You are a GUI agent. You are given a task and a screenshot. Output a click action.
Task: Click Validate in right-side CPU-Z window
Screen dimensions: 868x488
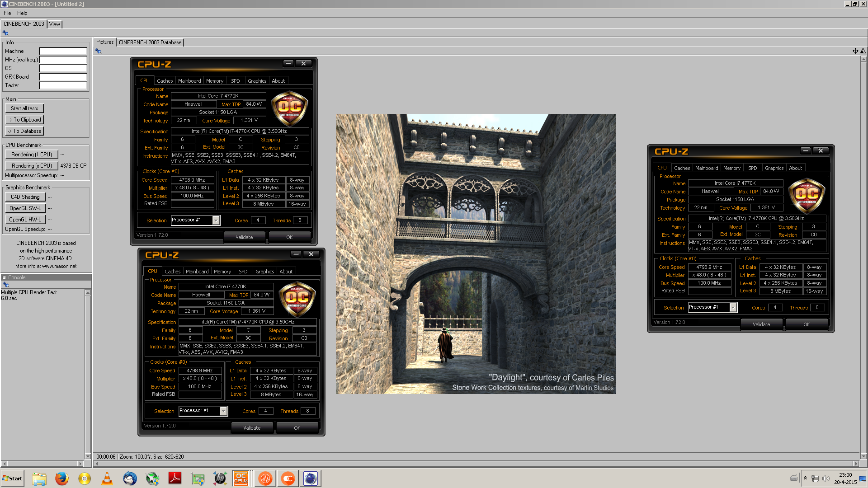[761, 324]
